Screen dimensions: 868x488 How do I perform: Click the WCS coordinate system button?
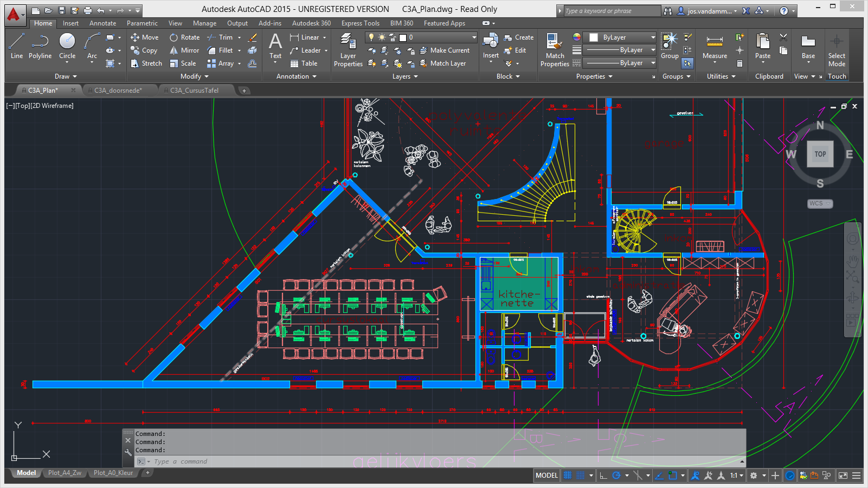click(x=820, y=204)
